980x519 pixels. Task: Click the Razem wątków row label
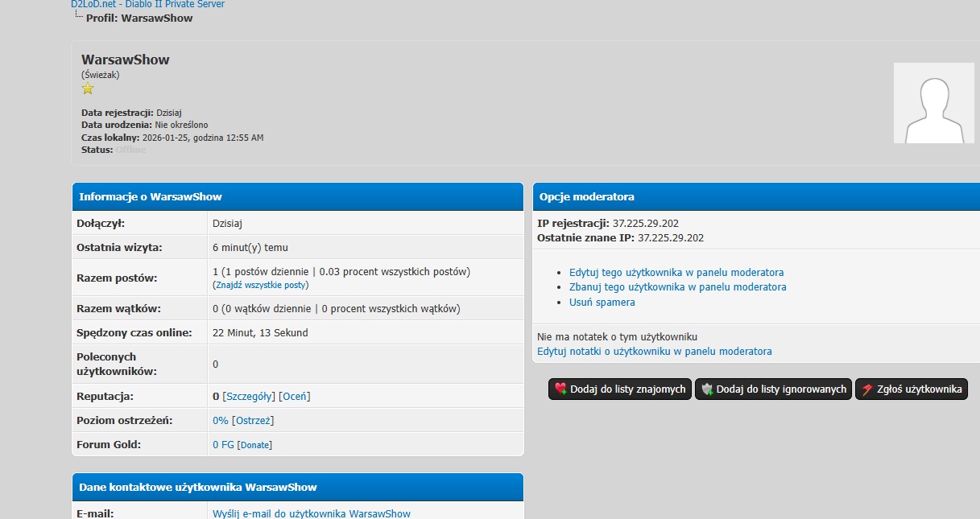(x=118, y=308)
